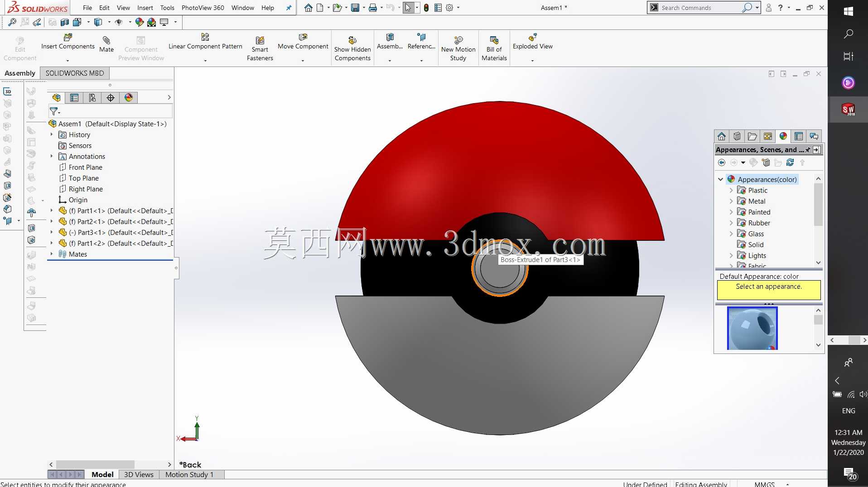Click the Mate paperclip tool
Image resolution: width=868 pixels, height=487 pixels.
coord(106,44)
